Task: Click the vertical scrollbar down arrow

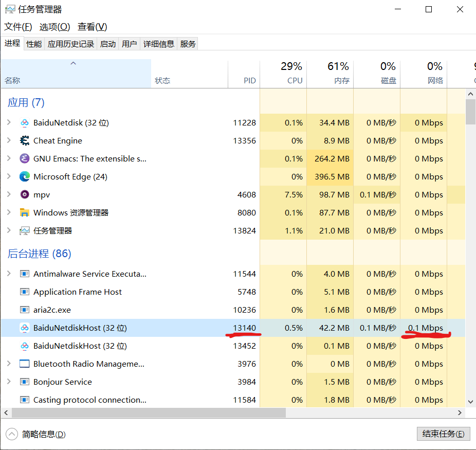Action: coord(470,402)
